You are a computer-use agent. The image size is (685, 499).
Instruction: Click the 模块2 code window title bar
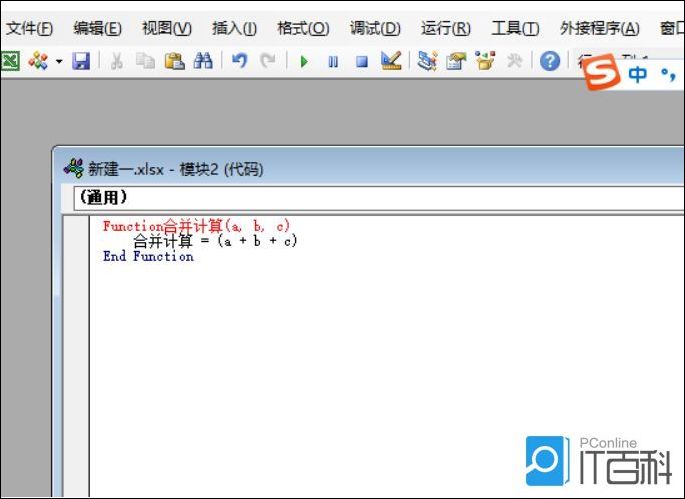(368, 168)
